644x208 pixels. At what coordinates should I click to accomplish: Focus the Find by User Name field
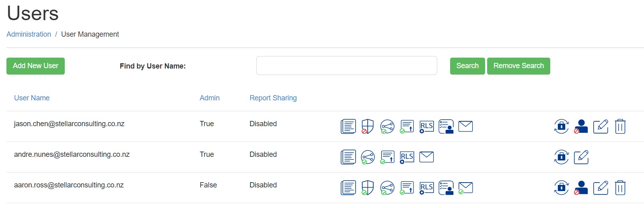[346, 66]
